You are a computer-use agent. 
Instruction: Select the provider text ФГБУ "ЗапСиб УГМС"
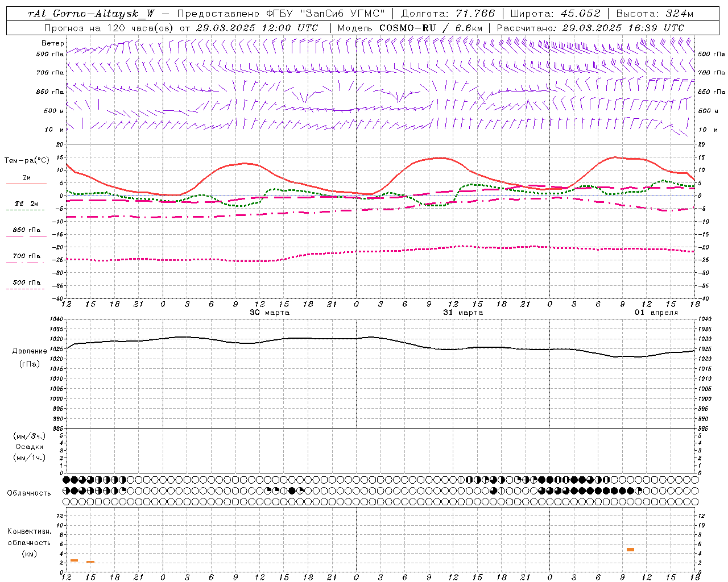click(325, 14)
